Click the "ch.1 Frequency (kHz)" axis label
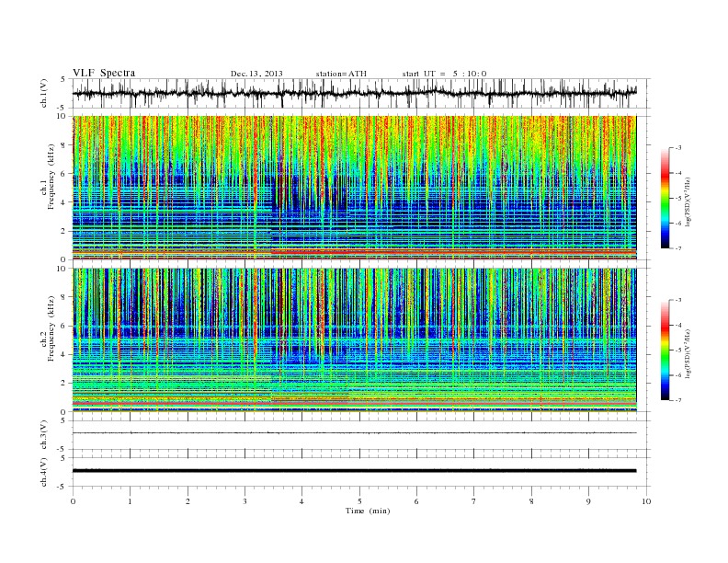 49,177
